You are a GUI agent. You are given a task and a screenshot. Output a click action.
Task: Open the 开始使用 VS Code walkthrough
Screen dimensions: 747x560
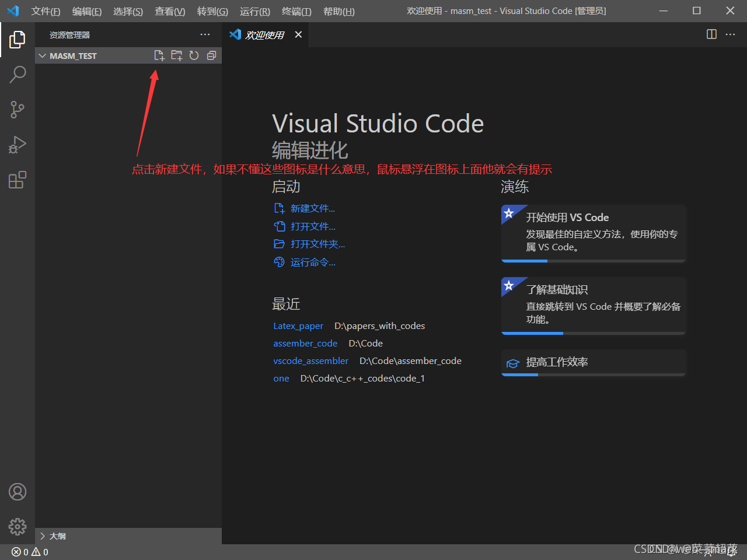pyautogui.click(x=594, y=233)
